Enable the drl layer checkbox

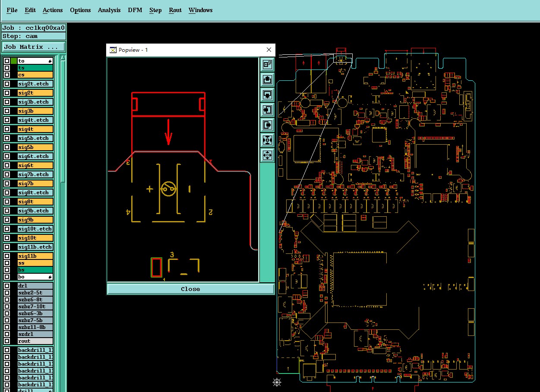[6, 286]
